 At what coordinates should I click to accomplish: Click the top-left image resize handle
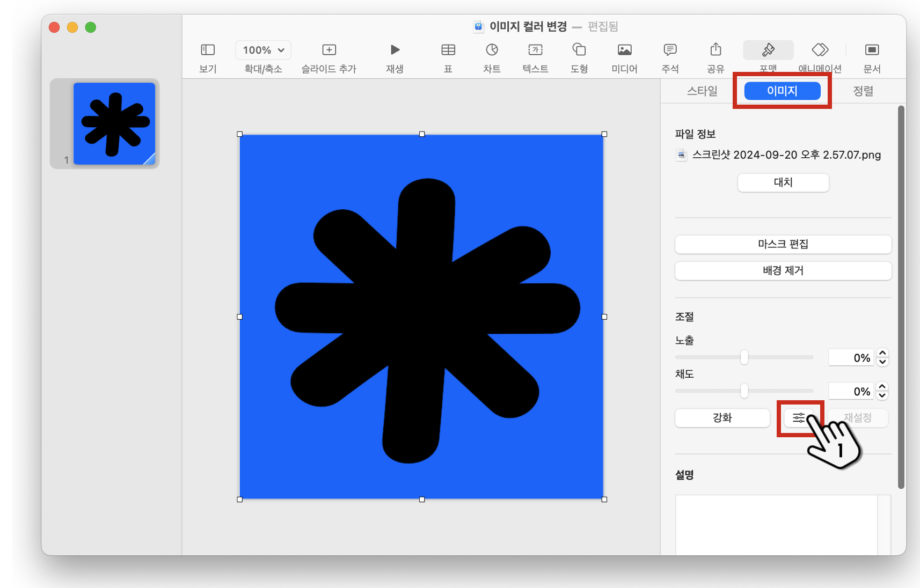[x=240, y=134]
